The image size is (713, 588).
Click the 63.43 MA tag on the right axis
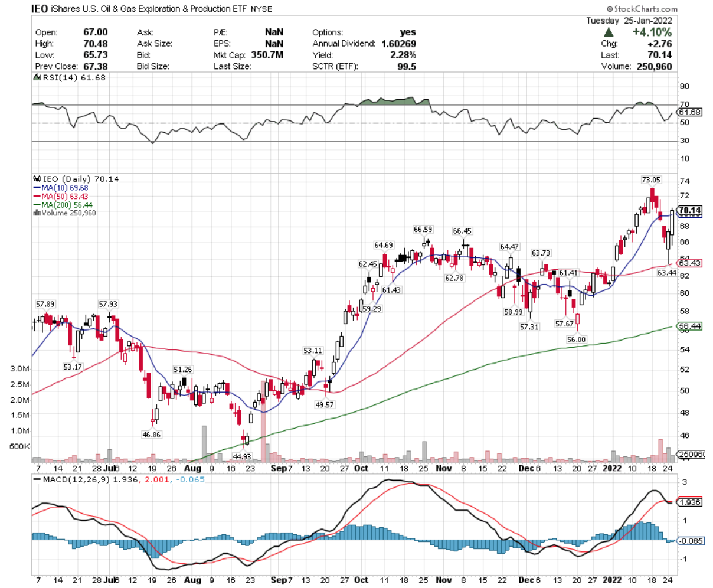pyautogui.click(x=690, y=263)
